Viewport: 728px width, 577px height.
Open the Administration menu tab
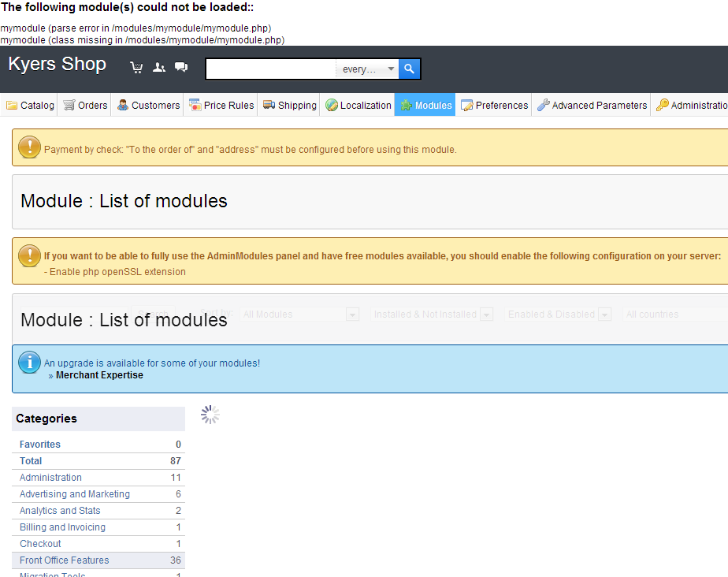coord(690,105)
